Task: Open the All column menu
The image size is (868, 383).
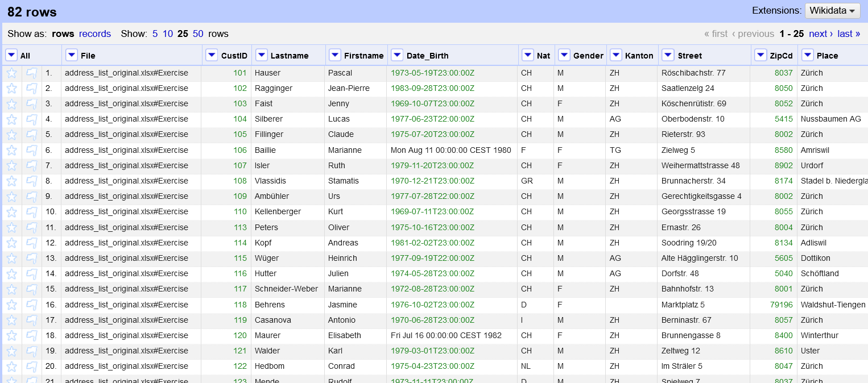Action: click(x=11, y=55)
